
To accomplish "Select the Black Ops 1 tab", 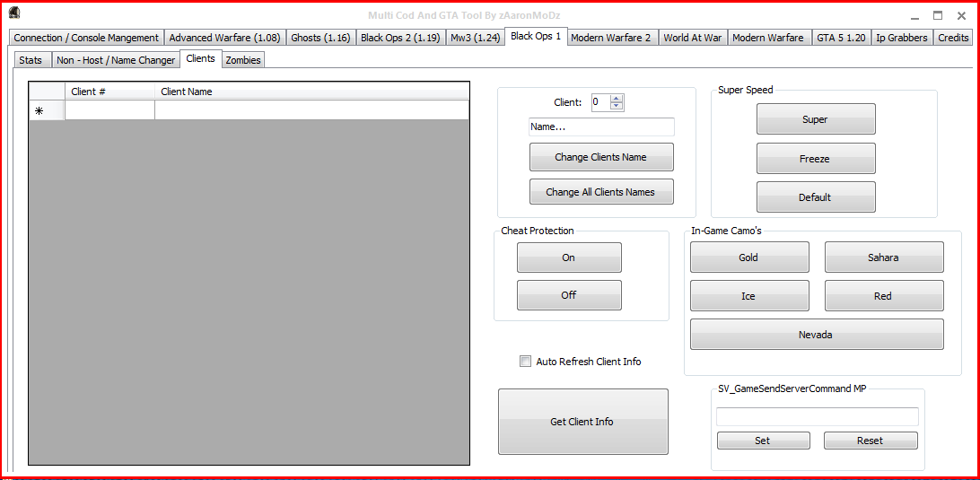I will pyautogui.click(x=536, y=36).
